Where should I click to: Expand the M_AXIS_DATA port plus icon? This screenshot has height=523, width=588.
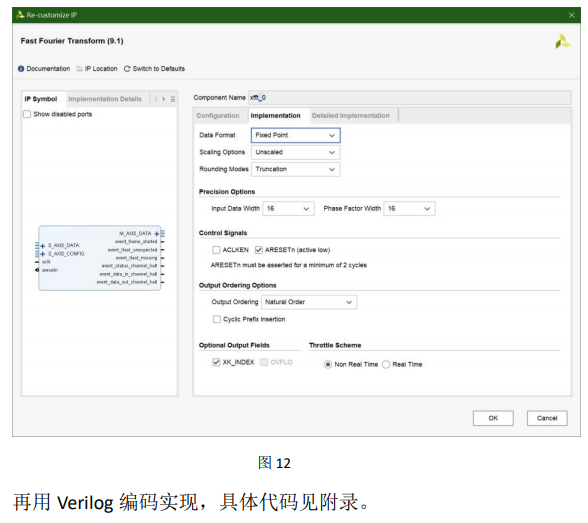tap(157, 234)
